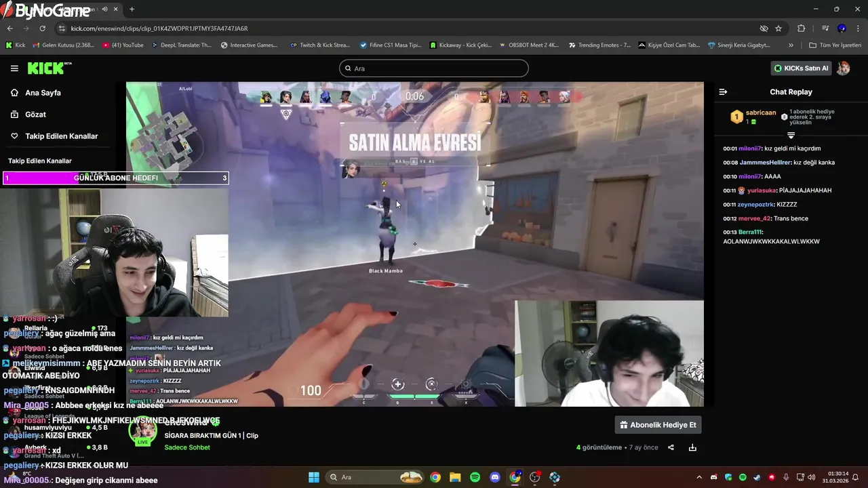Image resolution: width=868 pixels, height=488 pixels.
Task: Open Chrome's three-dot menu
Action: tap(858, 28)
